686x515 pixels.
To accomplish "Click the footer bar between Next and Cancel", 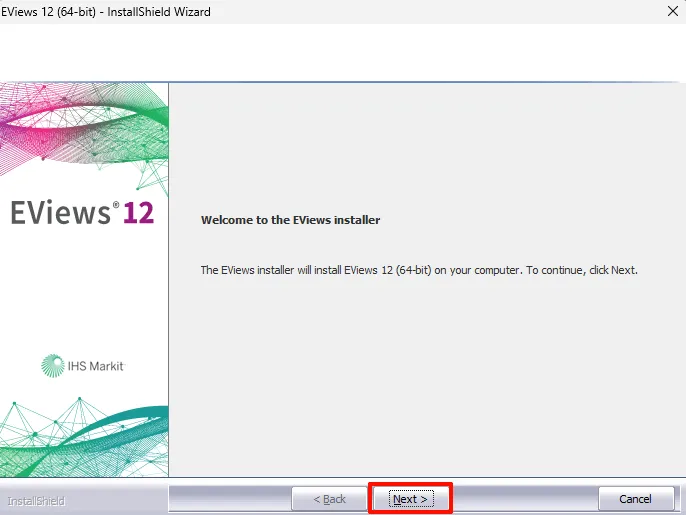I will coord(525,499).
